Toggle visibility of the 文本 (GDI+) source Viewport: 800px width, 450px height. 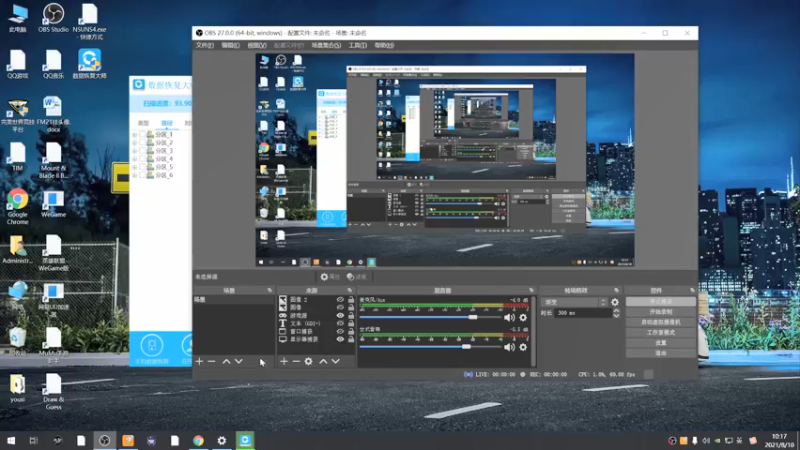340,323
